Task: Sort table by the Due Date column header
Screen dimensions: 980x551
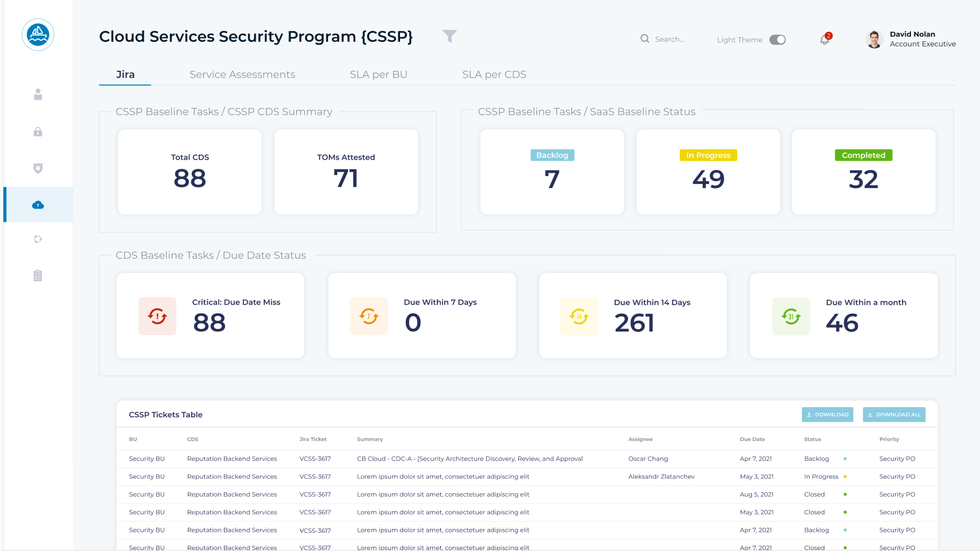Action: point(752,439)
